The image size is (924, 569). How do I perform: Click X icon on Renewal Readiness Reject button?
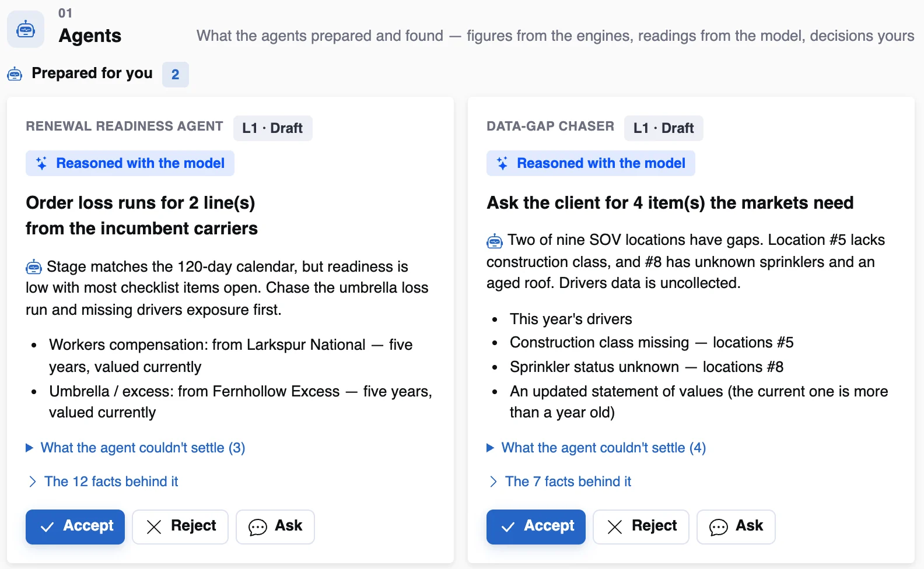pyautogui.click(x=154, y=527)
